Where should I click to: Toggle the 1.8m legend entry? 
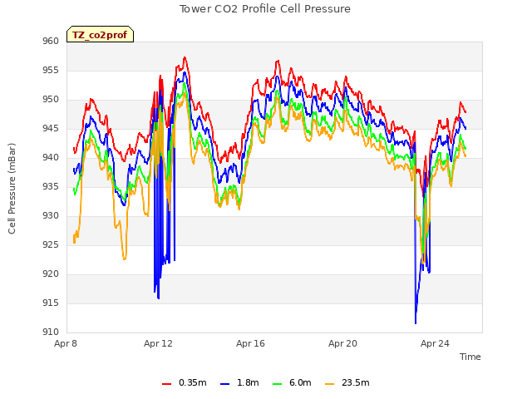[x=239, y=383]
